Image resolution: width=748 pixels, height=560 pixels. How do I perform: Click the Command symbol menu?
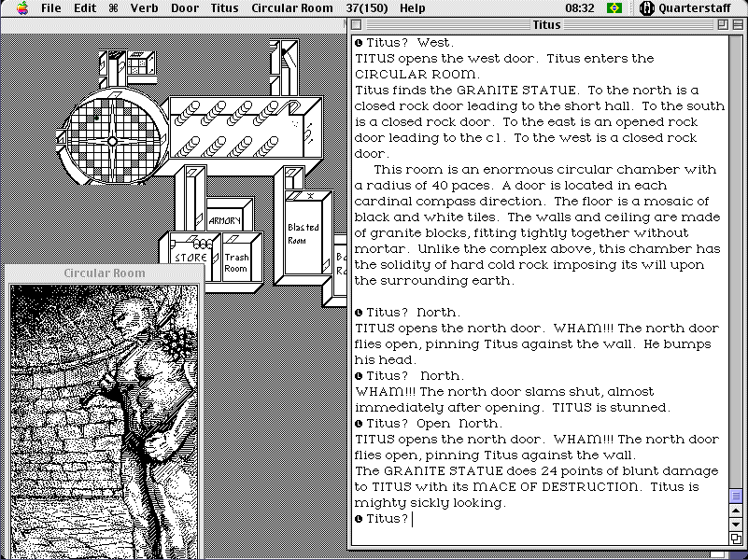pyautogui.click(x=113, y=8)
